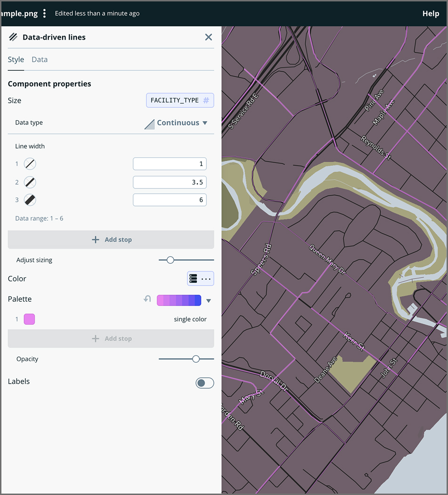Viewport: 448px width, 495px height.
Task: Click the Continuous ramp triangle icon
Action: 149,123
